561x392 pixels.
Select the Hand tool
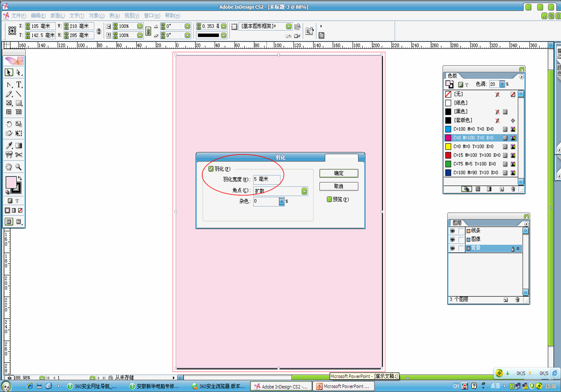[9, 167]
